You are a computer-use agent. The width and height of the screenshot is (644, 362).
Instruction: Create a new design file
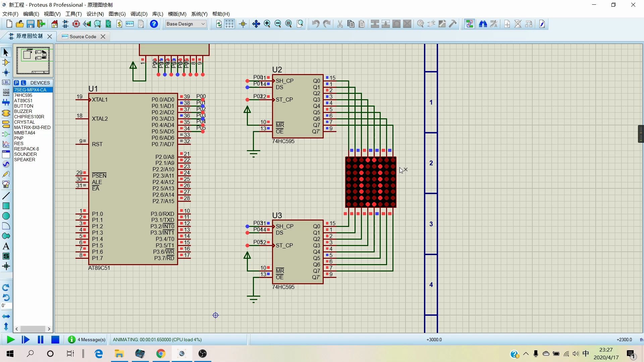(x=9, y=24)
